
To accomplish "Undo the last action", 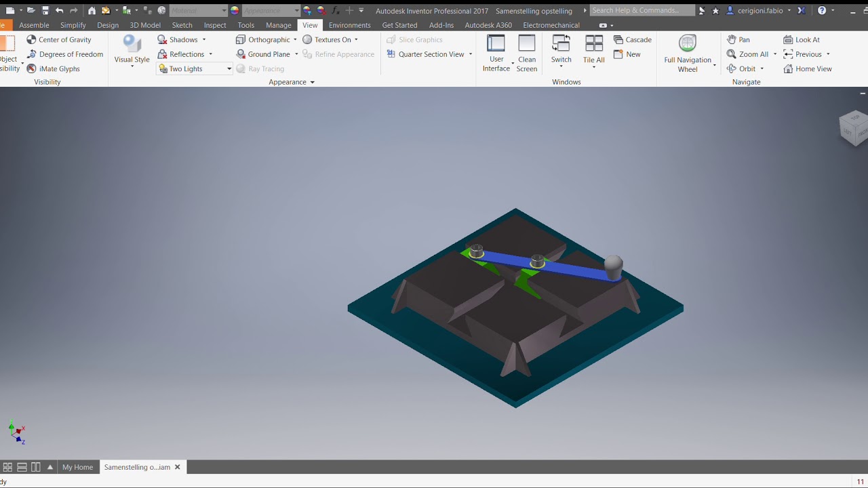I will (x=60, y=10).
